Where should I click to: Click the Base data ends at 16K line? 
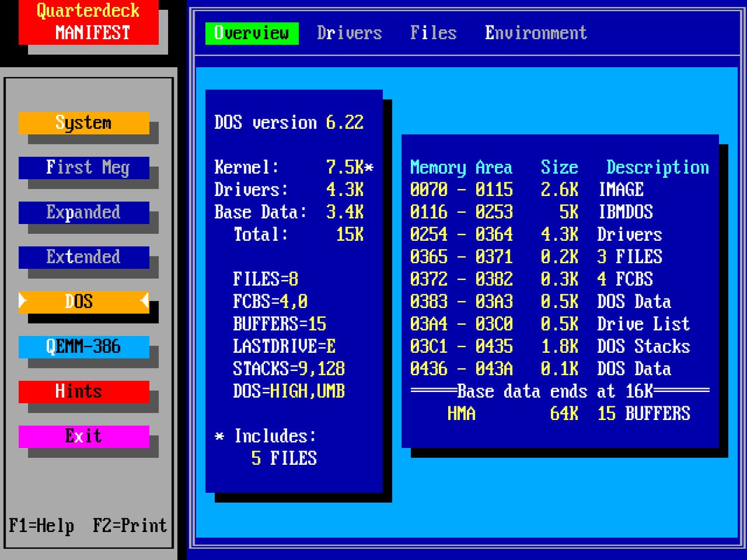pyautogui.click(x=560, y=391)
